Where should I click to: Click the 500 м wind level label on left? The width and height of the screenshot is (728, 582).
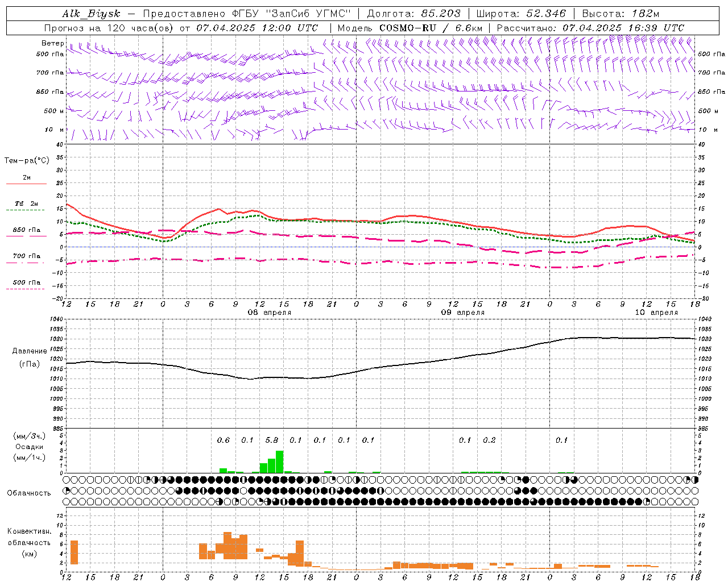tap(54, 111)
